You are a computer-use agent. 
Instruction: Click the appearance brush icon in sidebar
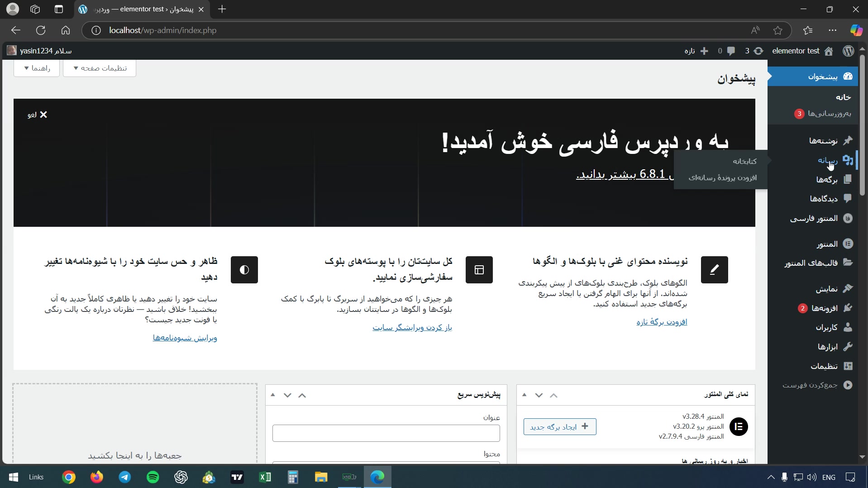tap(848, 288)
